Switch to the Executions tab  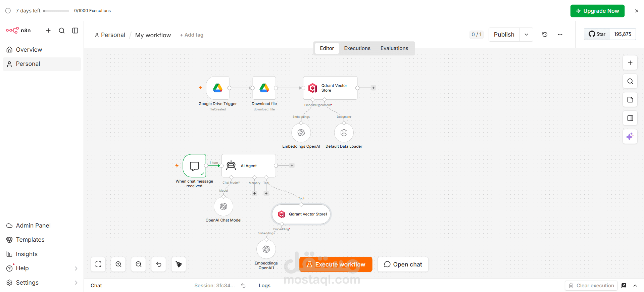357,48
